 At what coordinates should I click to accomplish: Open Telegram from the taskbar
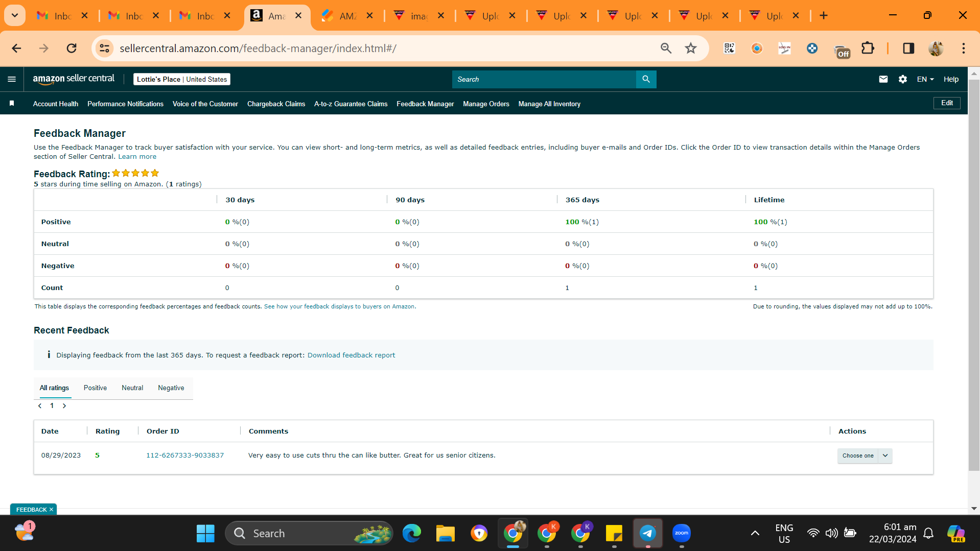coord(648,534)
